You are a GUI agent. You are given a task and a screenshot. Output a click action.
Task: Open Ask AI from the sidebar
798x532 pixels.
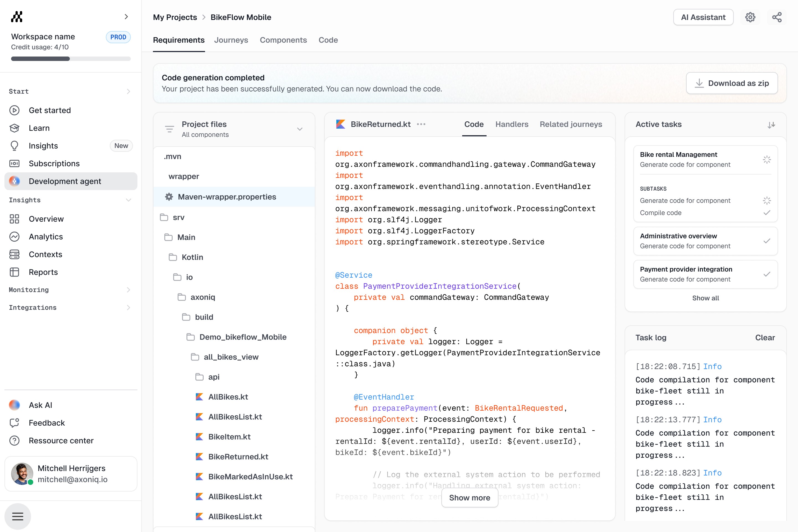40,405
